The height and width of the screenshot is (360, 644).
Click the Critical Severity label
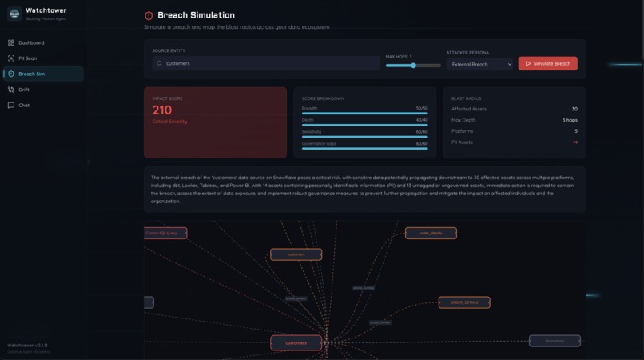[x=169, y=122]
